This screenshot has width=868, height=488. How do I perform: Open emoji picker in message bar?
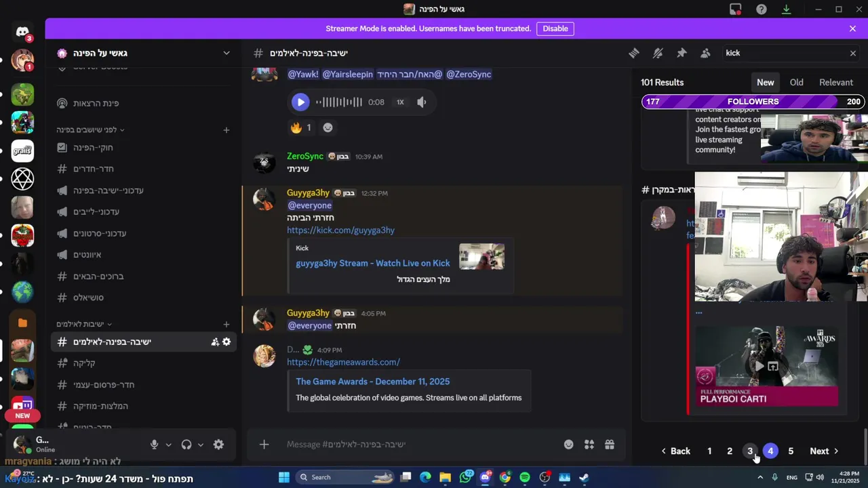point(568,445)
